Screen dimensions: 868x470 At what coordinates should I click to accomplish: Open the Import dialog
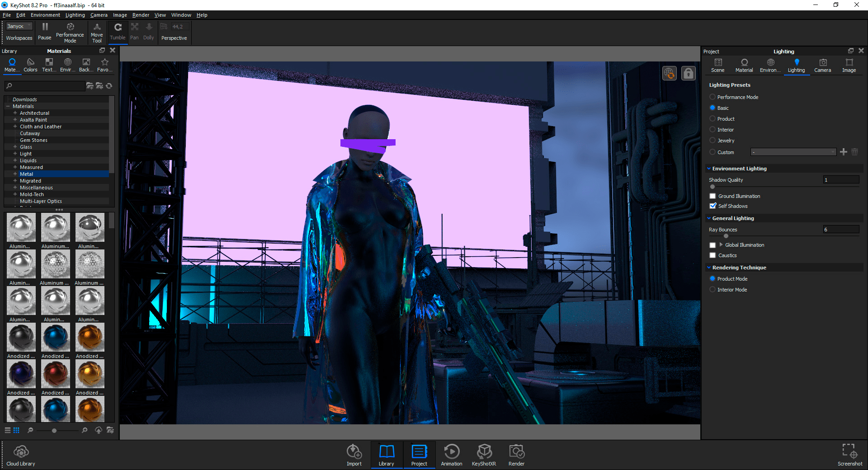point(354,455)
